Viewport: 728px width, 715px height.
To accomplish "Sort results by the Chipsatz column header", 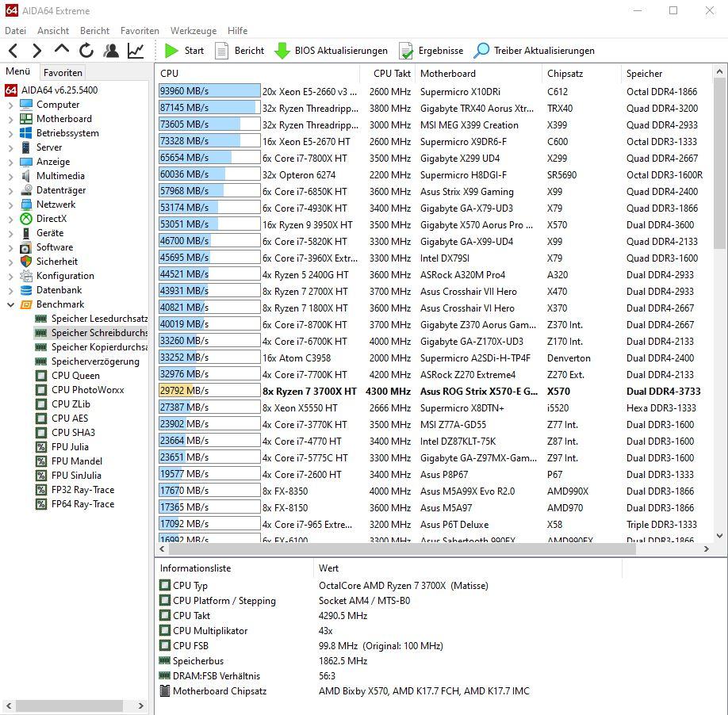I will [x=581, y=73].
